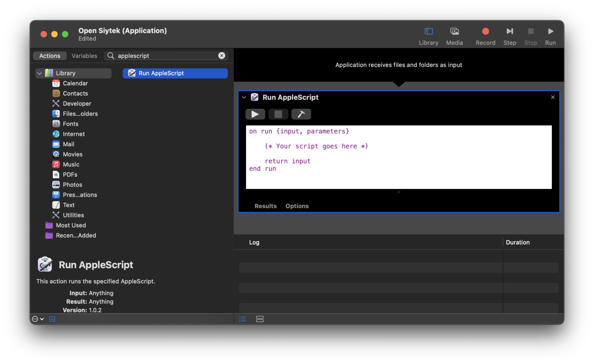594x364 pixels.
Task: Open Options for Run AppleScript
Action: (x=297, y=206)
